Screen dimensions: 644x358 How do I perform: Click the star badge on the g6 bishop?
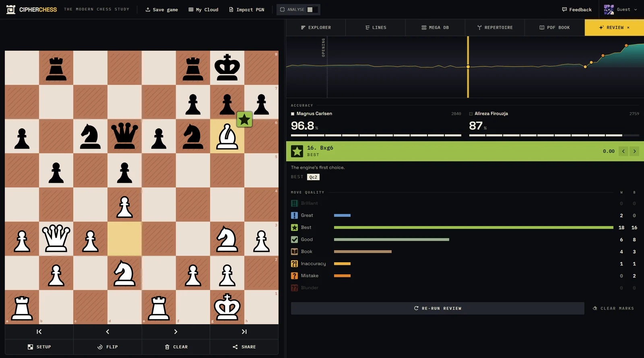244,119
